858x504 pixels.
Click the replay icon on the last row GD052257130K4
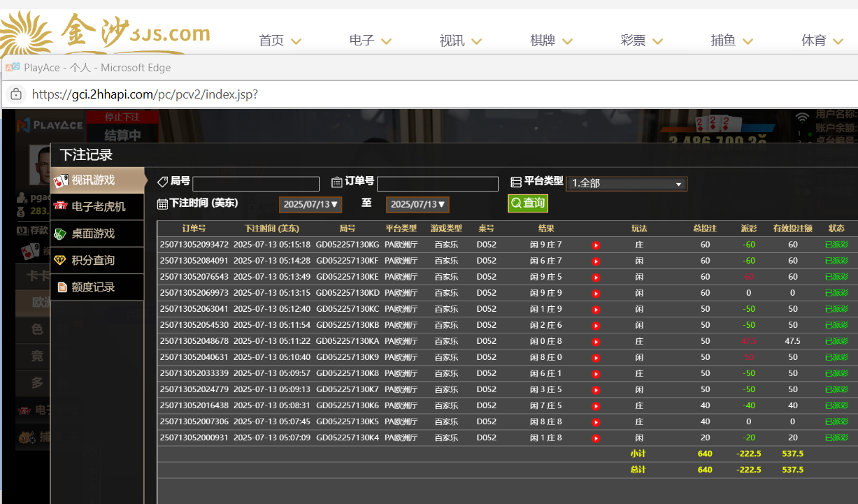click(x=596, y=438)
